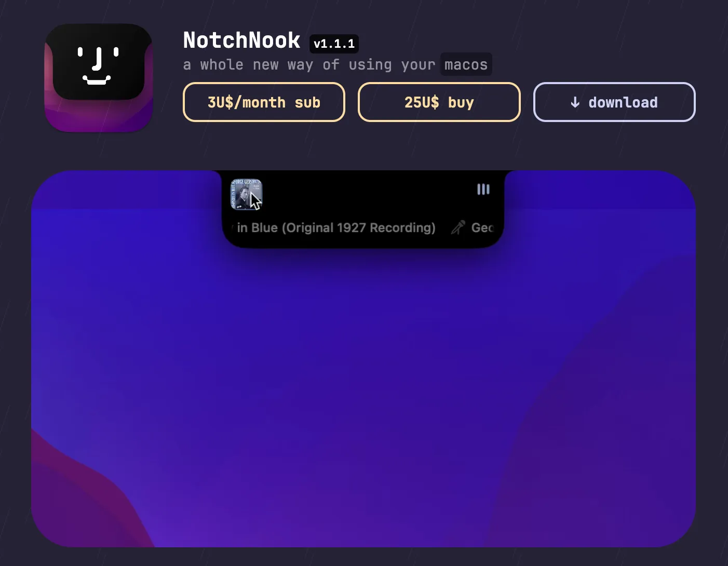Screen dimensions: 728x566
Task: Click the audio bars icon in notch
Action: 483,190
